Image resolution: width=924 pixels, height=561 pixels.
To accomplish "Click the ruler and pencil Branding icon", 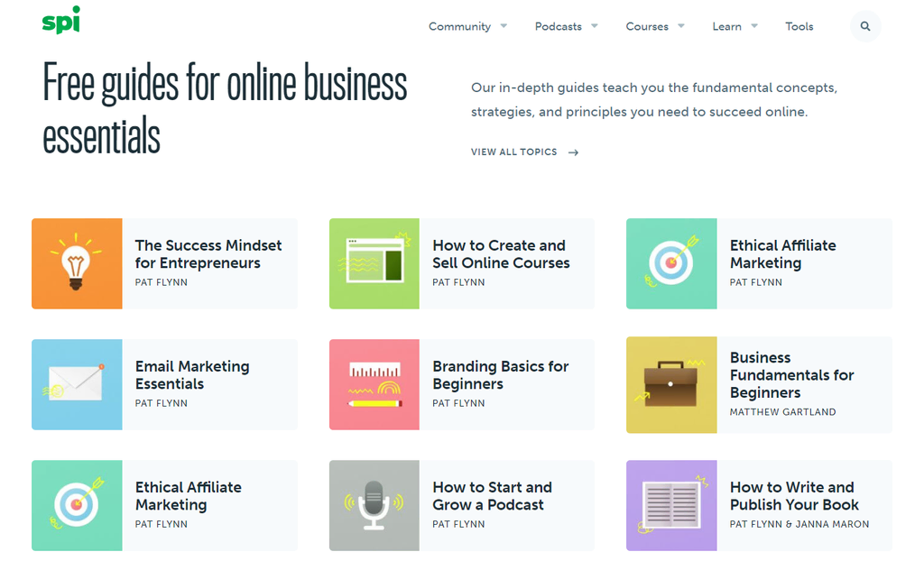I will [x=374, y=384].
